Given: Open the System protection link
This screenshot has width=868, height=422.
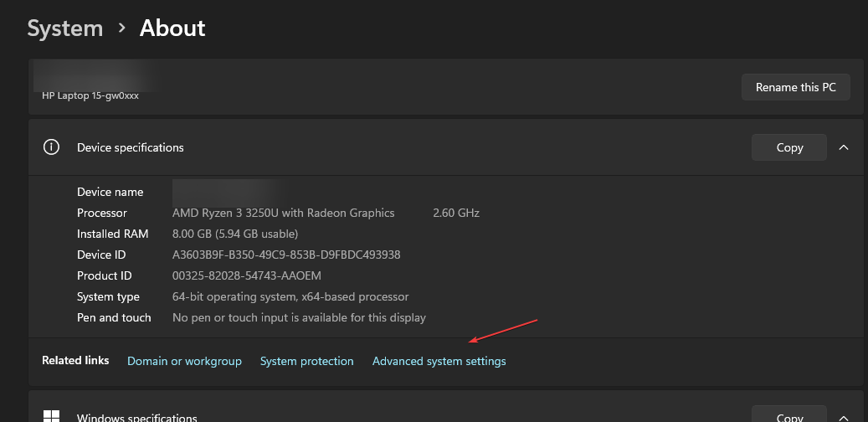Looking at the screenshot, I should (306, 361).
